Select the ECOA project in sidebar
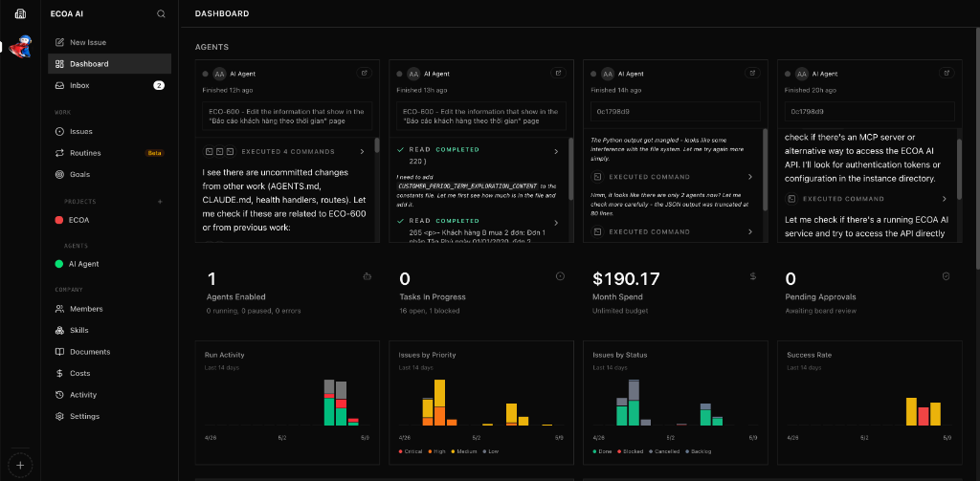The width and height of the screenshot is (980, 481). (109, 220)
